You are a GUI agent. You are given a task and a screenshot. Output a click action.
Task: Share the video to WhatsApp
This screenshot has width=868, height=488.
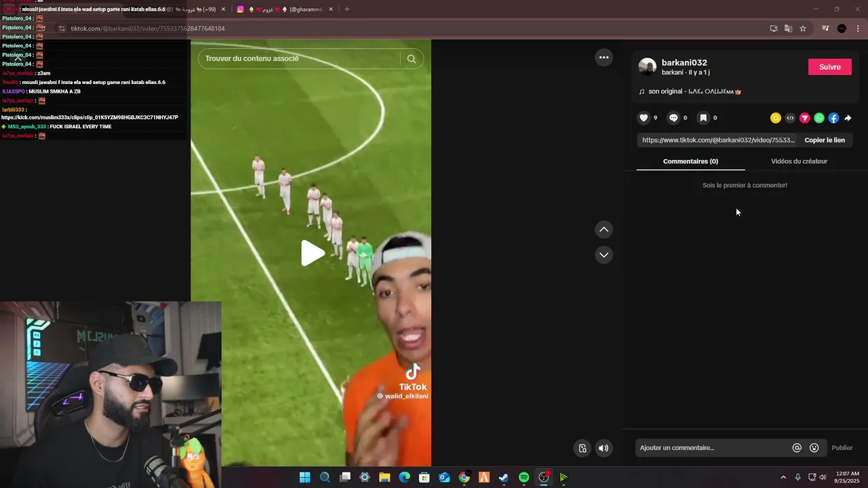click(819, 118)
